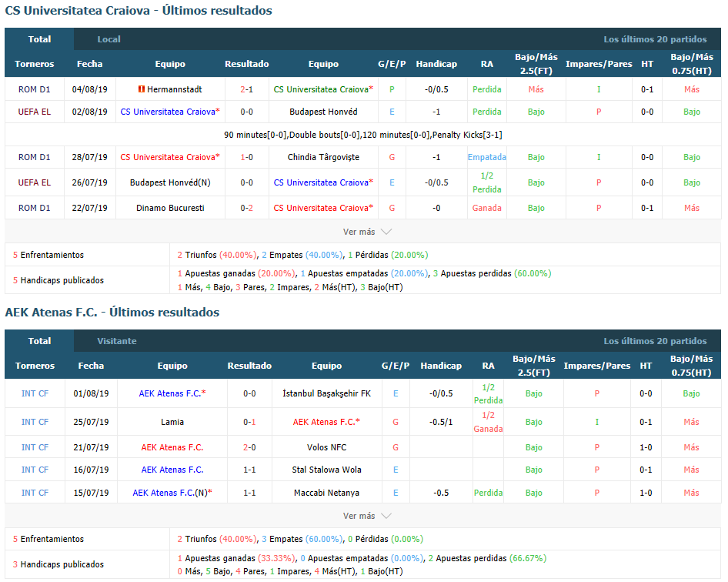Image resolution: width=728 pixels, height=582 pixels.
Task: Open the INT CF tournament link dated 01/08/19
Action: click(x=35, y=393)
